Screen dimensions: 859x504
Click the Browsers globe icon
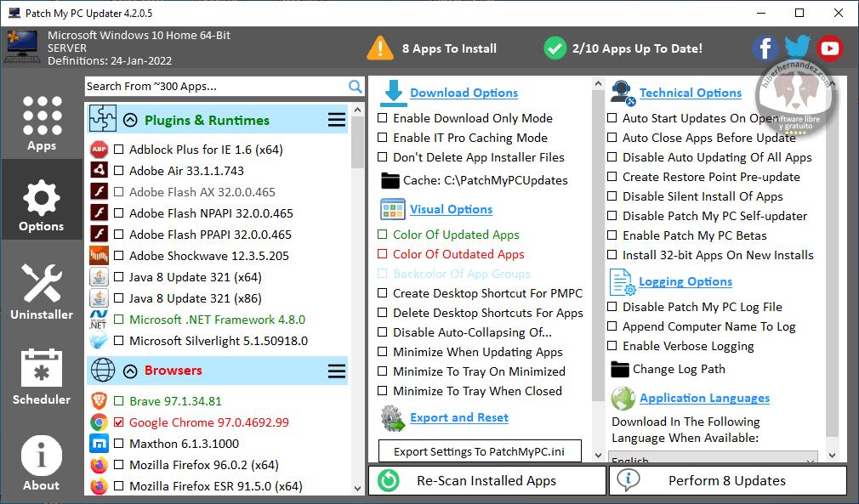pyautogui.click(x=102, y=371)
